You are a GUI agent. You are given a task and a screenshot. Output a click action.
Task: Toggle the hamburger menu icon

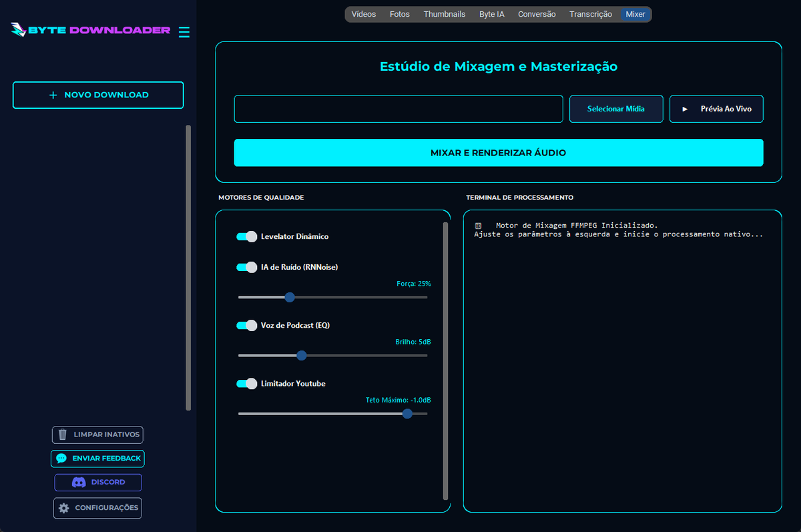point(184,31)
